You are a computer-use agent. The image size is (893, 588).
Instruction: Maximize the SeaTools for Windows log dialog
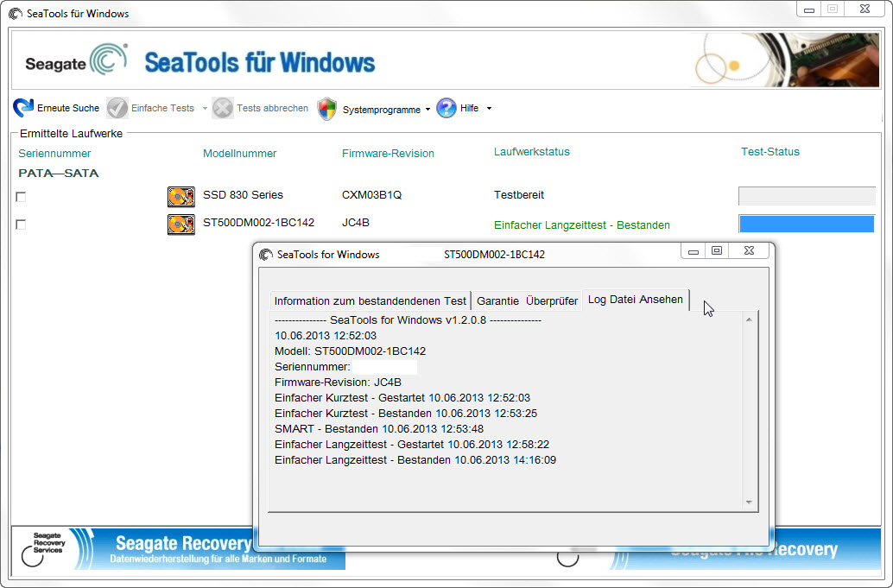pyautogui.click(x=717, y=251)
